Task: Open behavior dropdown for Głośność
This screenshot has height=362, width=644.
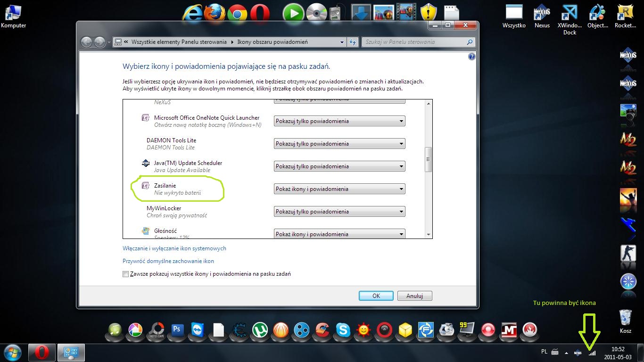Action: 339,234
